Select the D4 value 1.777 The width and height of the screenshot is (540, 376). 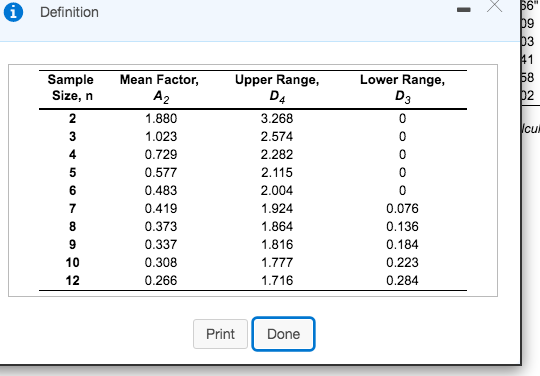(x=277, y=262)
